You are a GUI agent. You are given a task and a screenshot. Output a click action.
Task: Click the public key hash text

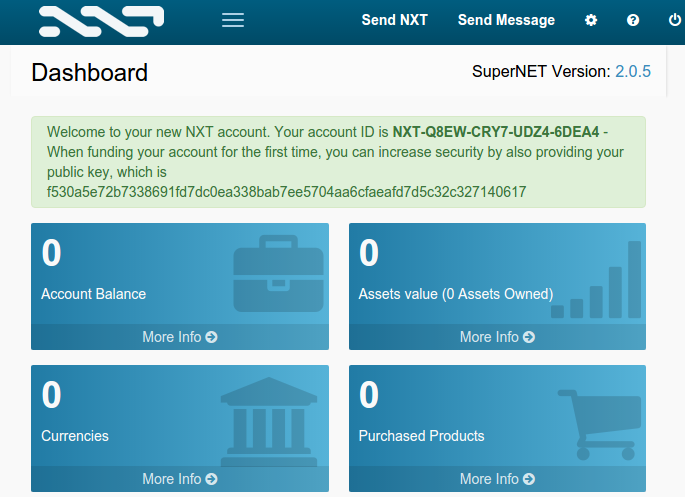[x=286, y=191]
